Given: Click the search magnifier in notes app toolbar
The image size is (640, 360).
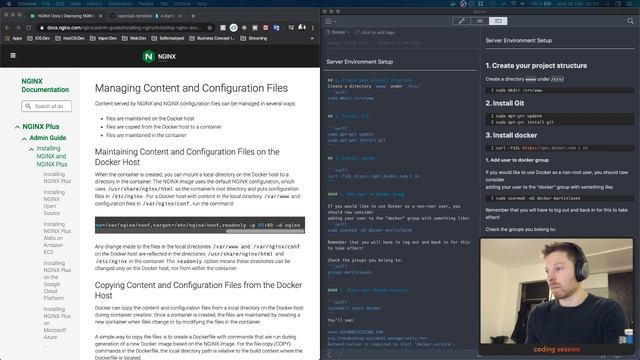Looking at the screenshot, I should 630,21.
